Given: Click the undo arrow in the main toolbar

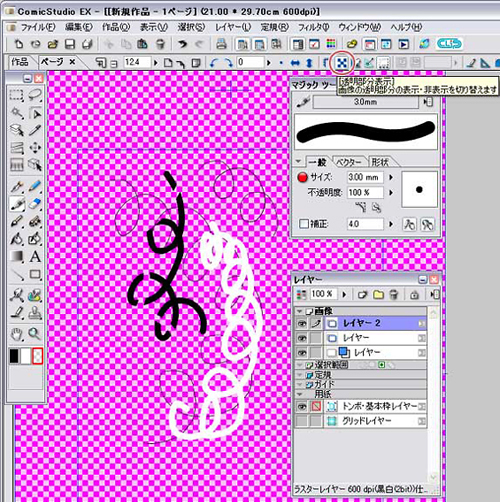Looking at the screenshot, I should pyautogui.click(x=182, y=44).
